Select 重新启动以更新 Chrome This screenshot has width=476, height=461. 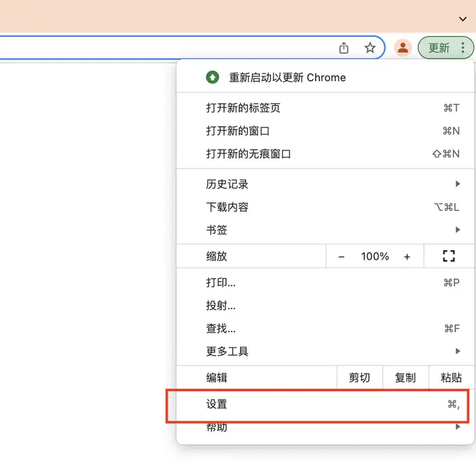pos(325,78)
